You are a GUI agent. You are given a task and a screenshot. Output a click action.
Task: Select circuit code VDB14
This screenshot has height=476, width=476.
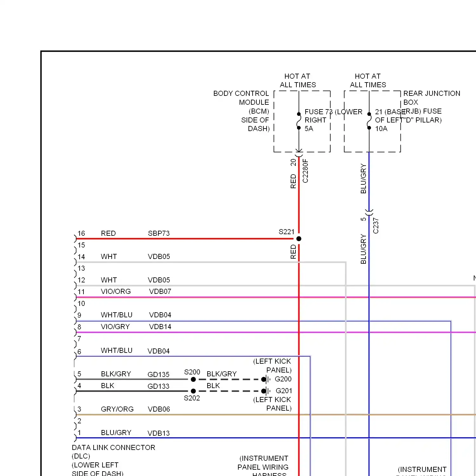[x=160, y=327]
